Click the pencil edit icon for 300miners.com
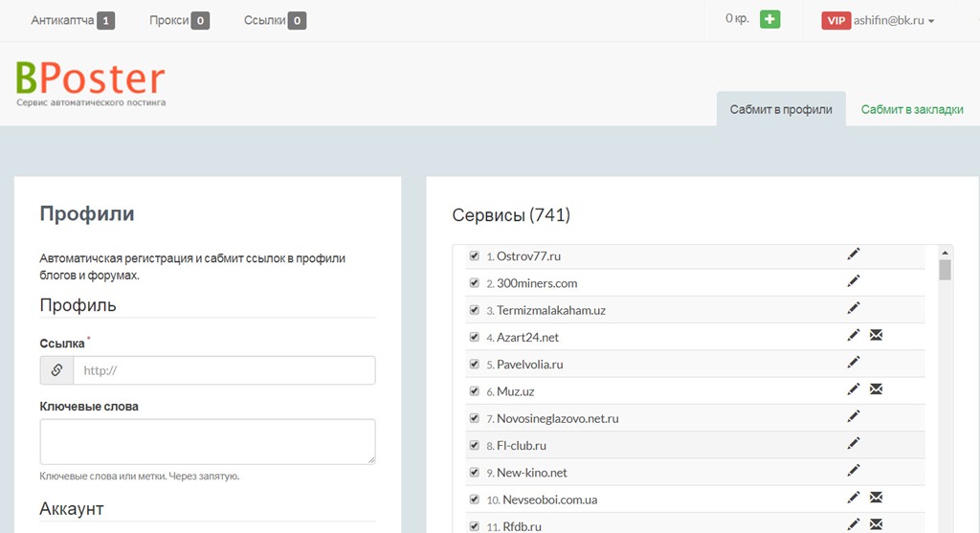The height and width of the screenshot is (533, 980). tap(854, 281)
